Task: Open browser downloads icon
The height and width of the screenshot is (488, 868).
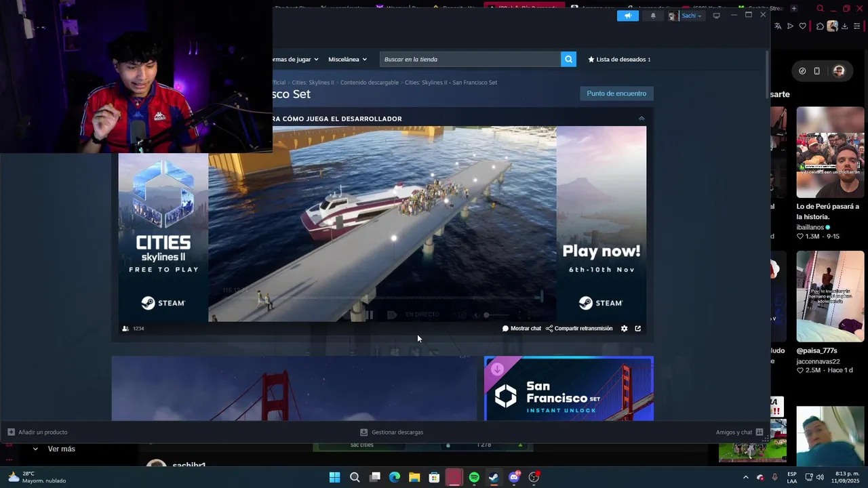Action: pyautogui.click(x=845, y=26)
